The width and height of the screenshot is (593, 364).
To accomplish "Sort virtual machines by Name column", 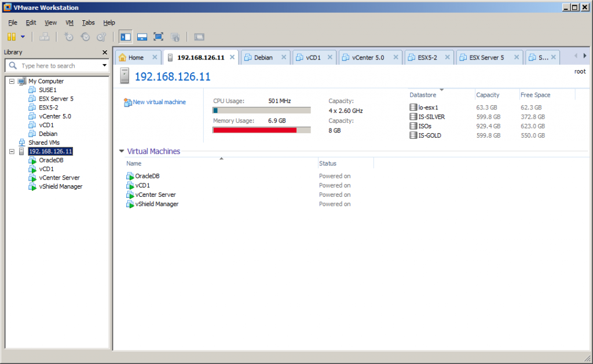I will click(134, 163).
